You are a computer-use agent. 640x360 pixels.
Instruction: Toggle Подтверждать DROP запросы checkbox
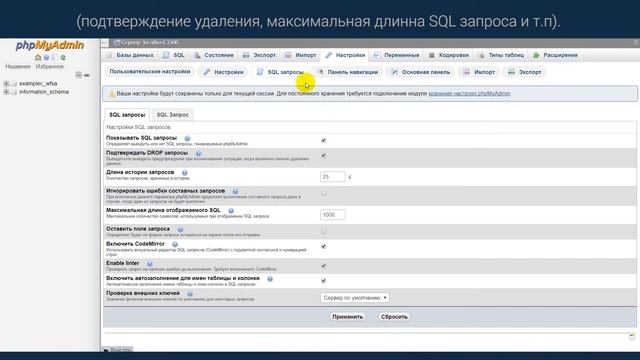[x=324, y=156]
